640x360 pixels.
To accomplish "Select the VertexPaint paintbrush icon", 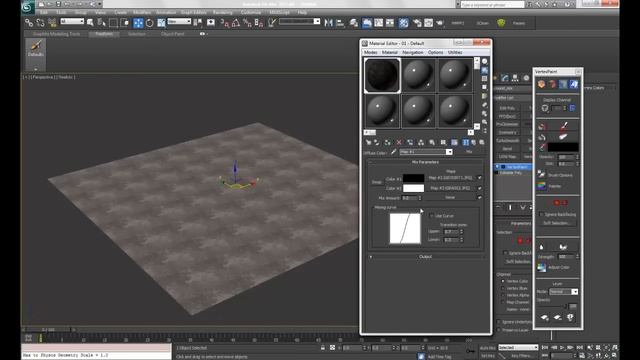I will pyautogui.click(x=564, y=126).
